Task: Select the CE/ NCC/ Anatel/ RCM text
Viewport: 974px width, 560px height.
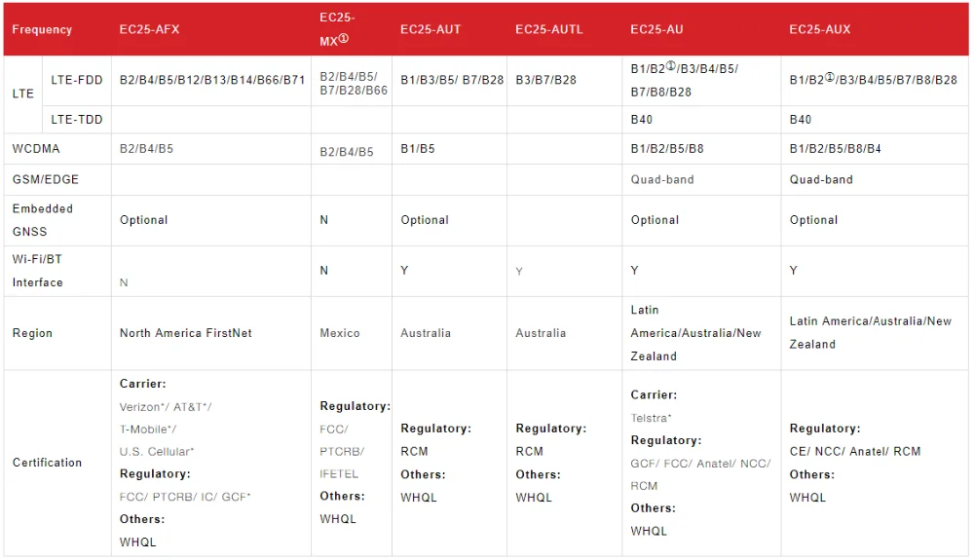Action: (x=854, y=452)
